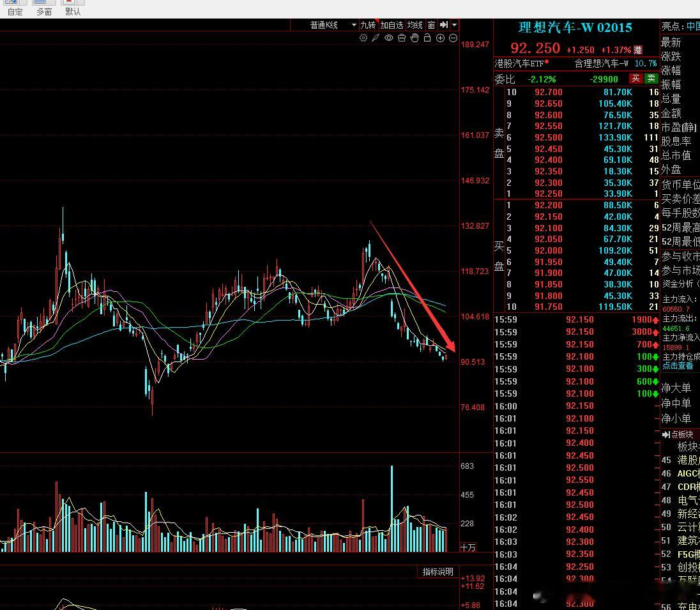The height and width of the screenshot is (610, 700).
Task: Open the toolbox icon in chart toolbar
Action: tap(402, 38)
